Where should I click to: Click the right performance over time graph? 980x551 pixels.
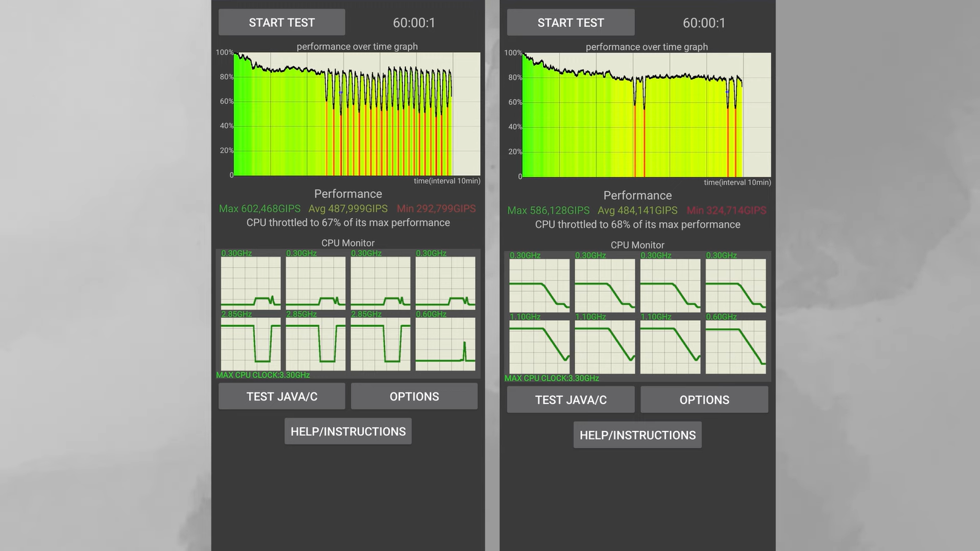[647, 115]
